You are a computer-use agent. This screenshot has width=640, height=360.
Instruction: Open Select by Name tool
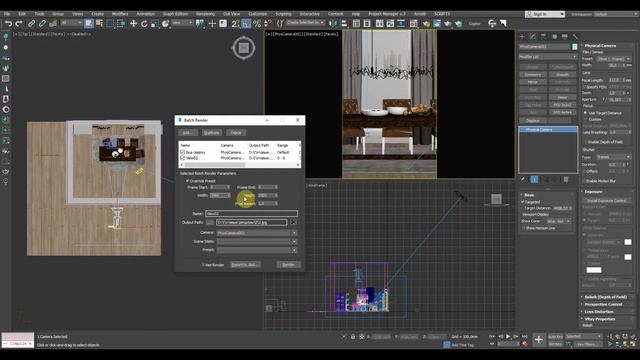point(99,24)
